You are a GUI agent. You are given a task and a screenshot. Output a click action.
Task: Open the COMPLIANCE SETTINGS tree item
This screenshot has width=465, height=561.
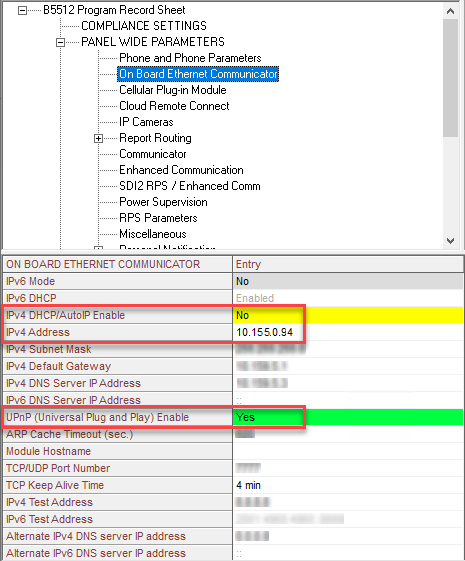[x=144, y=26]
